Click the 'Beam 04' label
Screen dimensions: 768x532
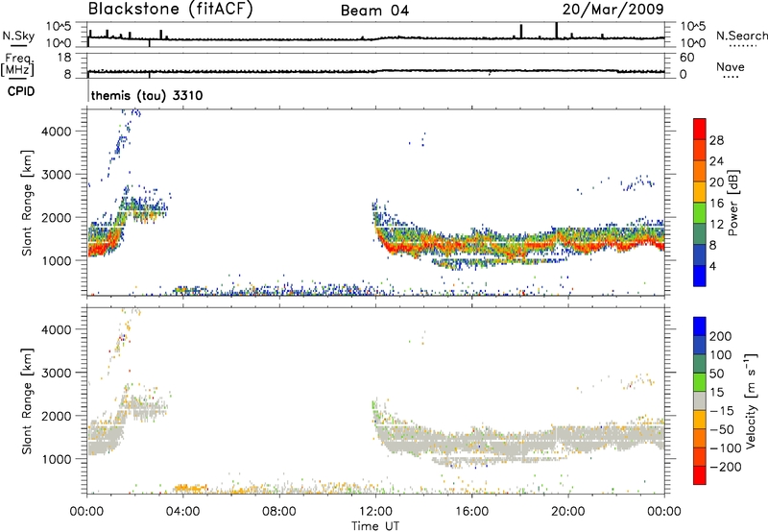(374, 11)
